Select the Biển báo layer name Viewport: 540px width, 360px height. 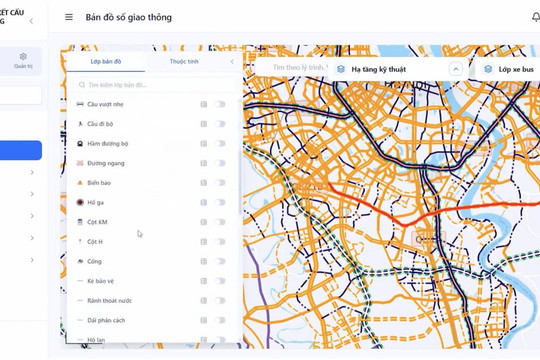click(x=99, y=183)
